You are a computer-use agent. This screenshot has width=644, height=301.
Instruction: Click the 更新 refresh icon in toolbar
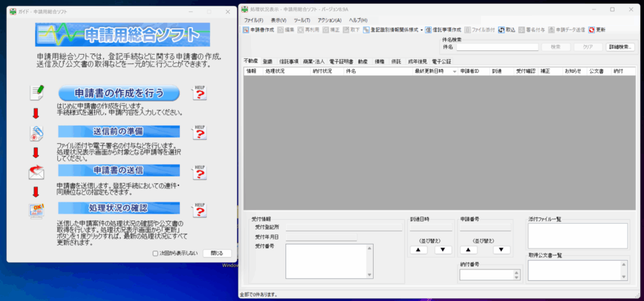point(592,30)
